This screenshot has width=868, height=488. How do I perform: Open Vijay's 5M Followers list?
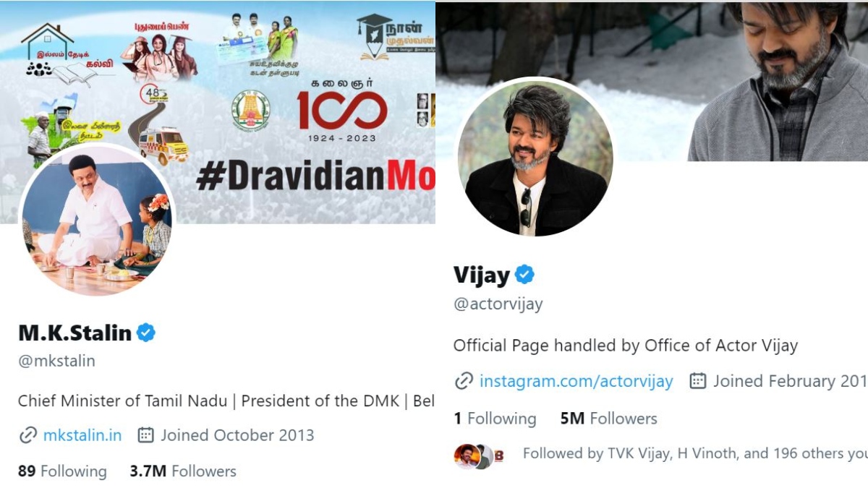coord(608,419)
